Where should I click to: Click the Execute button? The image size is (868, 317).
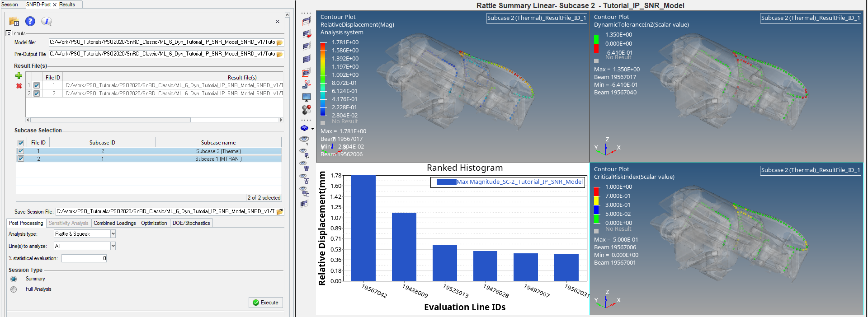[266, 303]
